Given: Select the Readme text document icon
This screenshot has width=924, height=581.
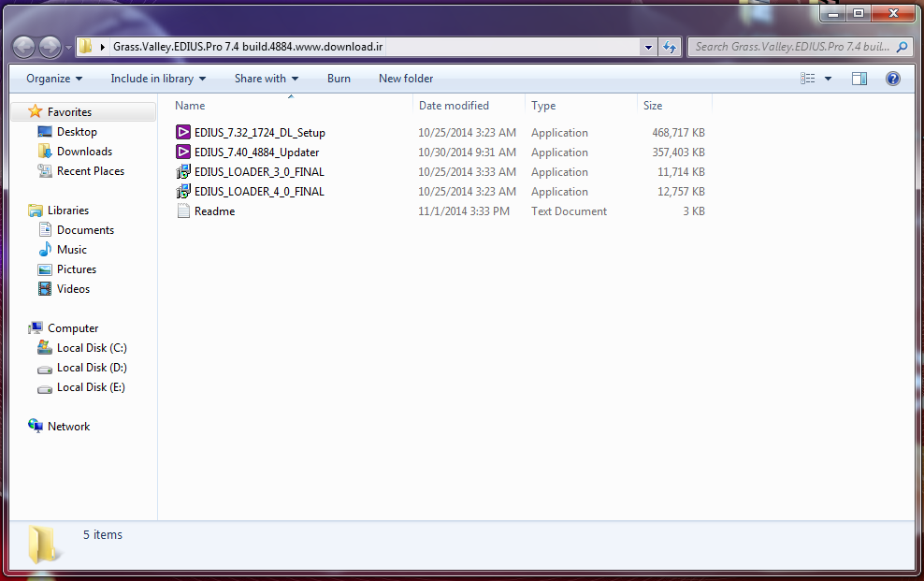Looking at the screenshot, I should tap(183, 211).
